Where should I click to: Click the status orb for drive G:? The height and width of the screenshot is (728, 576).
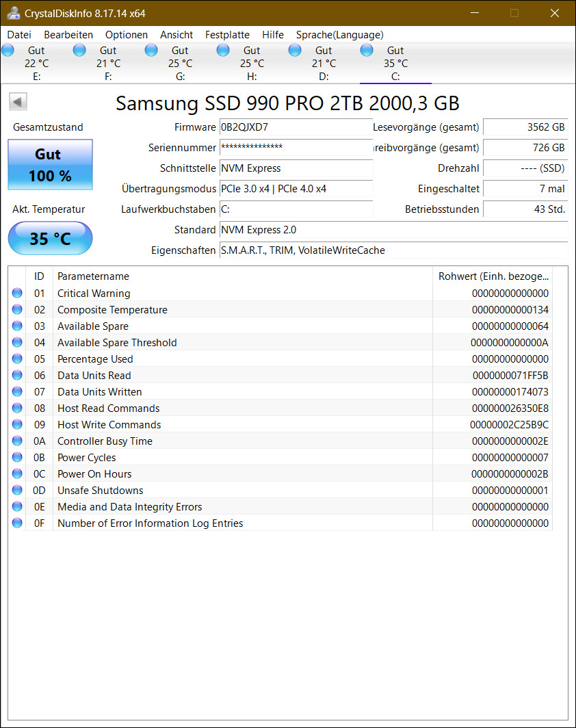tap(151, 50)
